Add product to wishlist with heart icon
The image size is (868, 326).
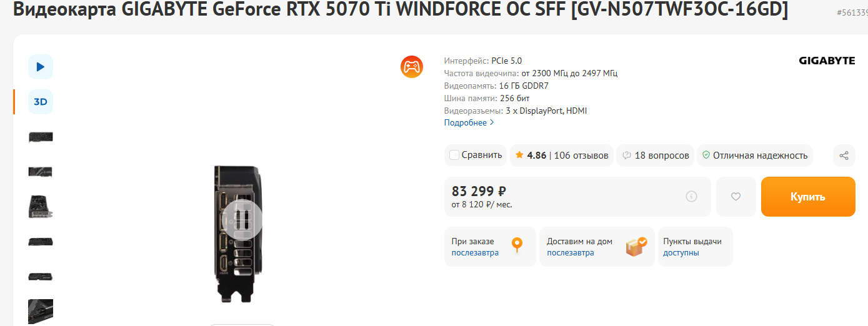coord(736,197)
